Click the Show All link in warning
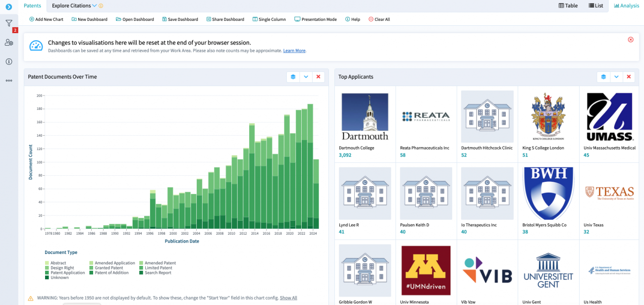The image size is (644, 305). click(288, 298)
